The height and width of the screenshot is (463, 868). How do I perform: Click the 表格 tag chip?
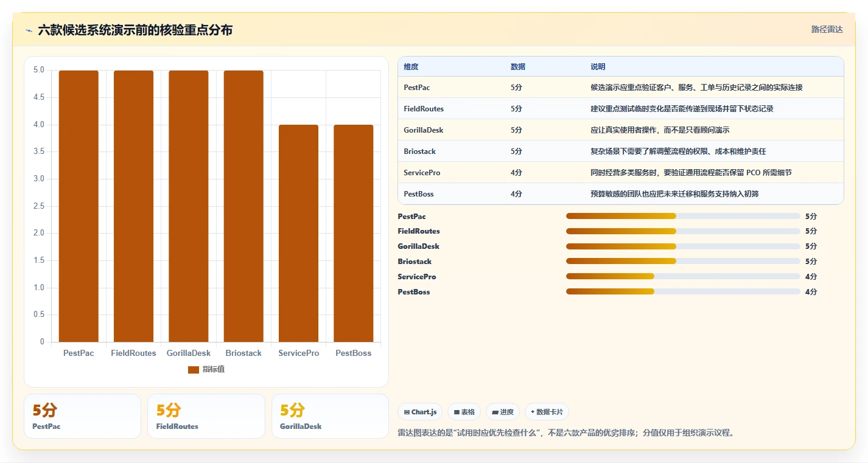(x=464, y=412)
